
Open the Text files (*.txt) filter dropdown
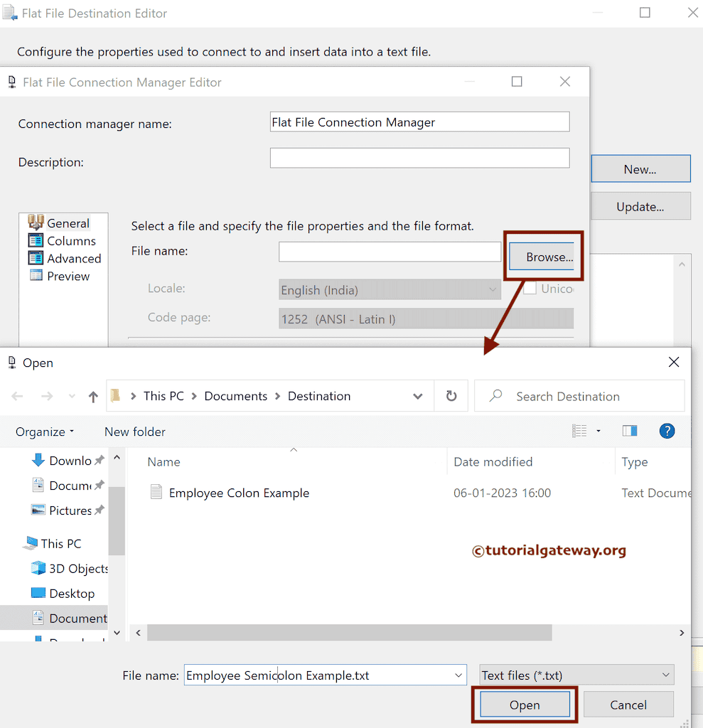point(576,675)
